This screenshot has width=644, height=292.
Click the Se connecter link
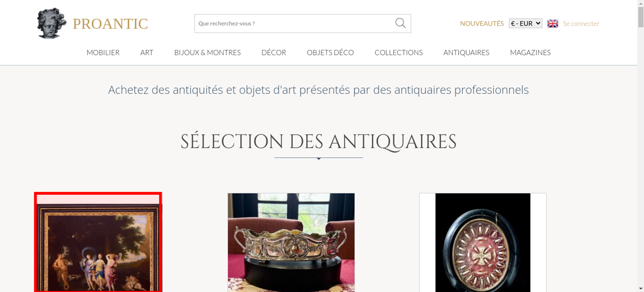click(x=581, y=23)
